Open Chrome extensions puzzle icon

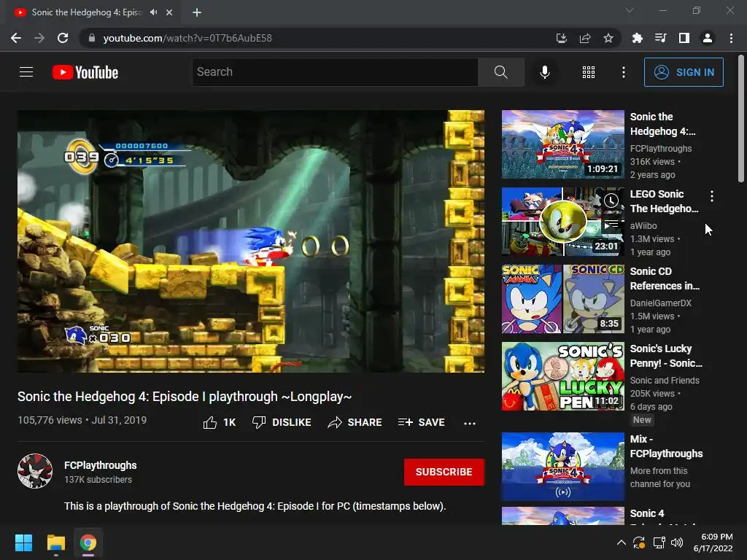click(x=637, y=38)
